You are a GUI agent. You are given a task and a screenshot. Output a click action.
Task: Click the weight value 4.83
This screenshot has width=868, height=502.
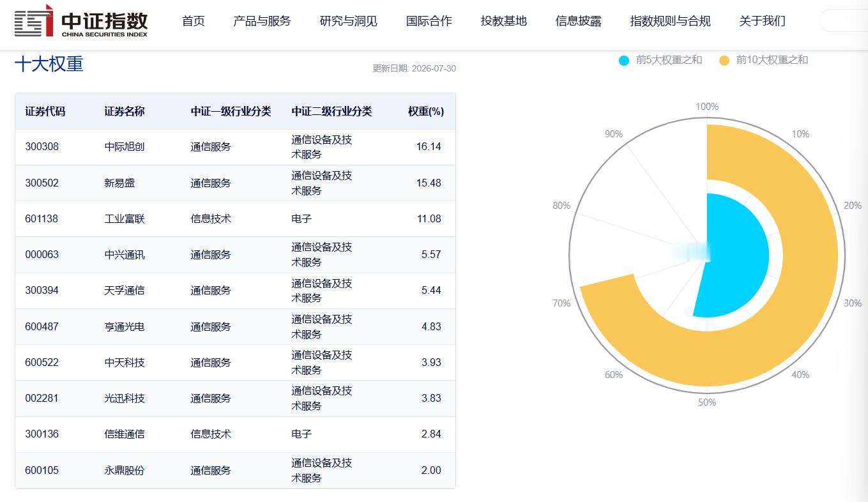[431, 326]
